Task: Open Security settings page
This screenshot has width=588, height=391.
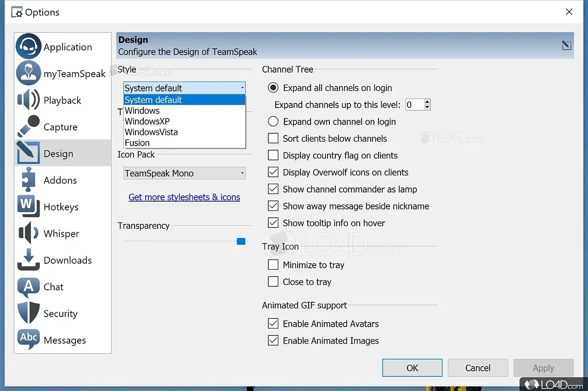Action: click(x=62, y=313)
